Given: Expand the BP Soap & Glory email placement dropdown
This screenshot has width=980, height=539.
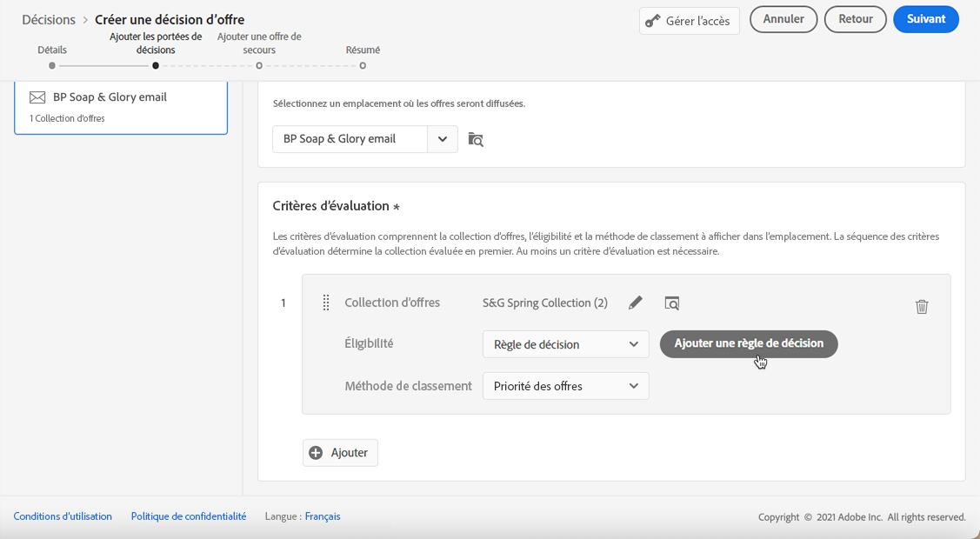Looking at the screenshot, I should click(442, 139).
